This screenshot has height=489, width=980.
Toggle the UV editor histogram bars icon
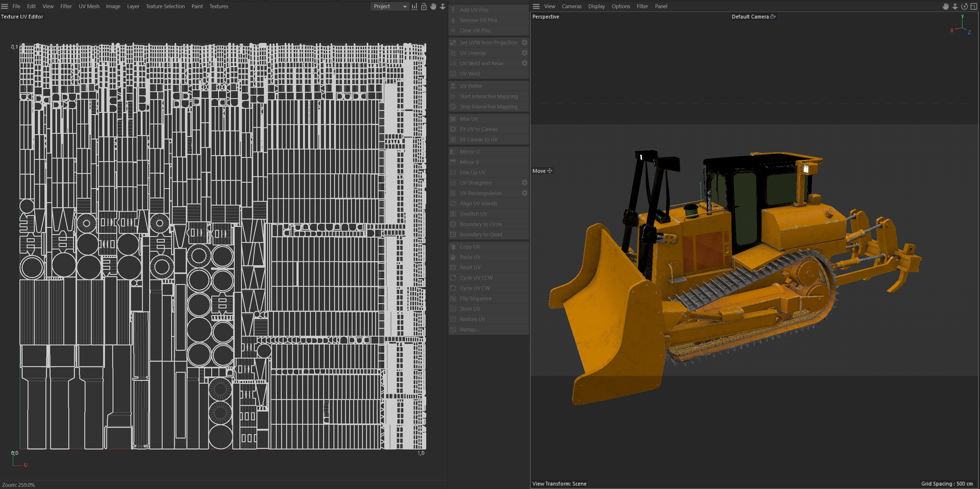point(414,7)
